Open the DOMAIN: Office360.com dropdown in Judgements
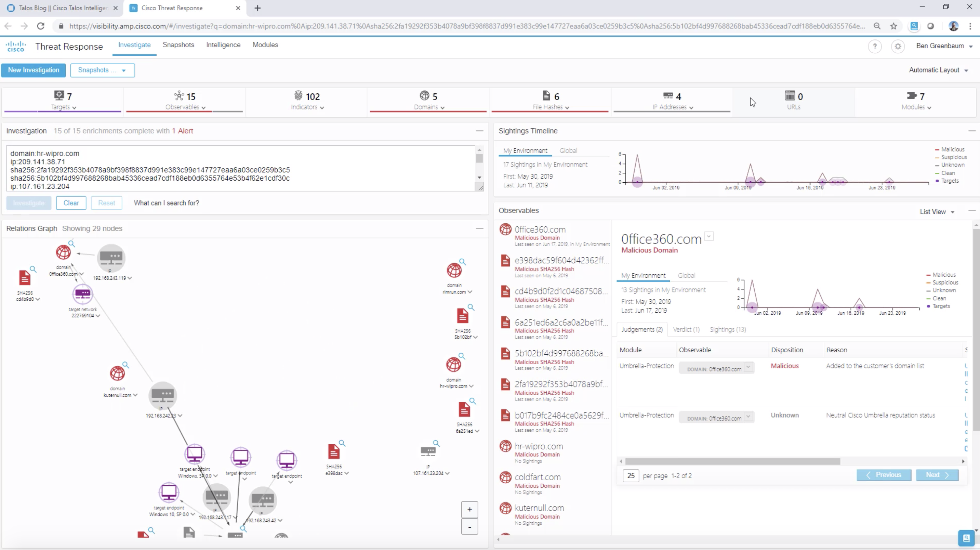 point(748,368)
